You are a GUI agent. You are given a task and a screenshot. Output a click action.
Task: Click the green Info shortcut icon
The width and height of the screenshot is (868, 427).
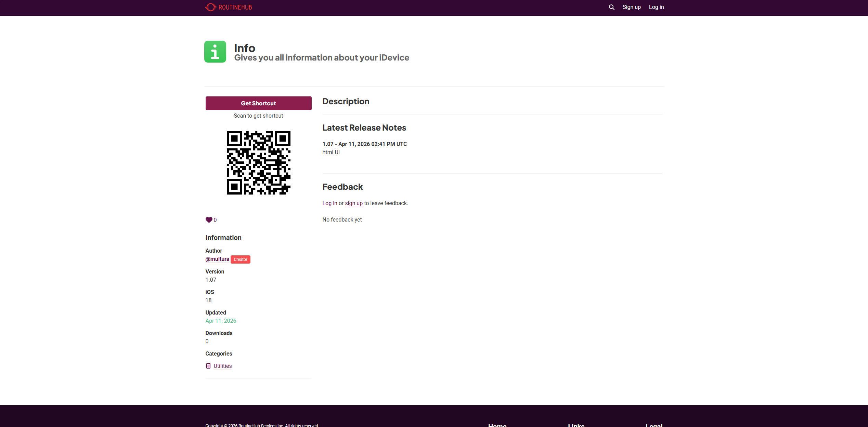click(215, 52)
